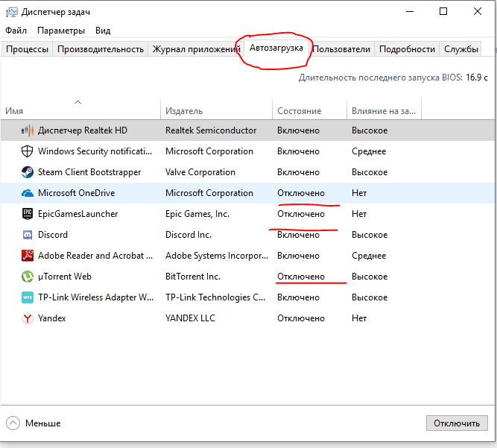The width and height of the screenshot is (497, 448).
Task: Open the Журнал приложений tab
Action: tap(196, 49)
